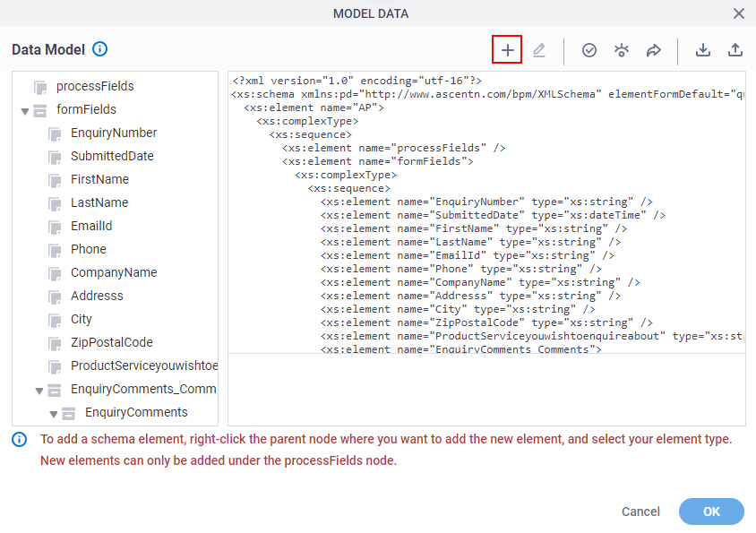Collapse the formFields node
This screenshot has height=533, width=756.
(25, 111)
